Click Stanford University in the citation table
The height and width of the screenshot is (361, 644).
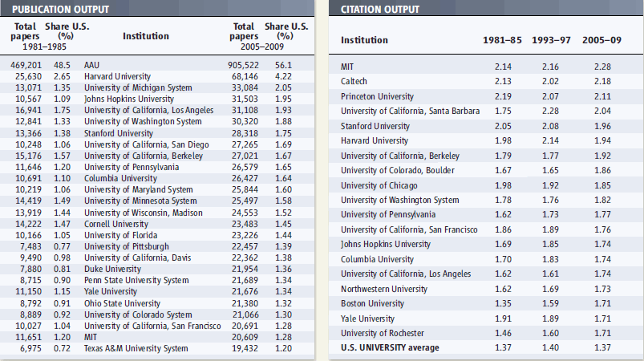coord(375,126)
